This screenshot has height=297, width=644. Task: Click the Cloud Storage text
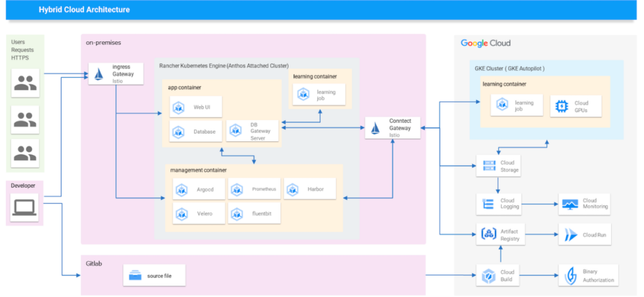point(509,166)
